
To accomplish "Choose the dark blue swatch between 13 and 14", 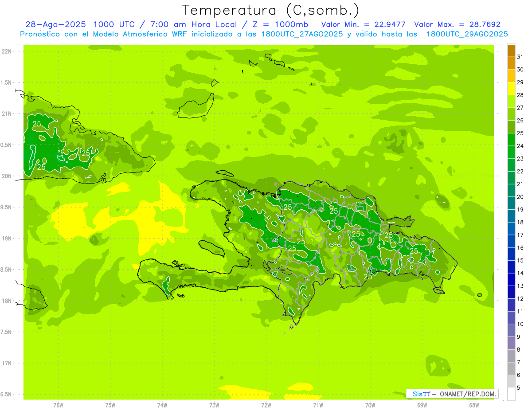I will click(x=511, y=279).
